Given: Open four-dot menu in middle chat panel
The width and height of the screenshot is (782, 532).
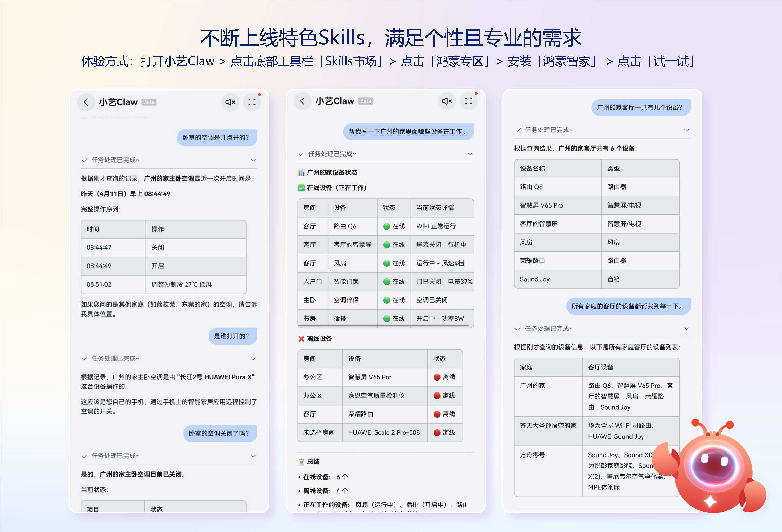Looking at the screenshot, I should (468, 101).
